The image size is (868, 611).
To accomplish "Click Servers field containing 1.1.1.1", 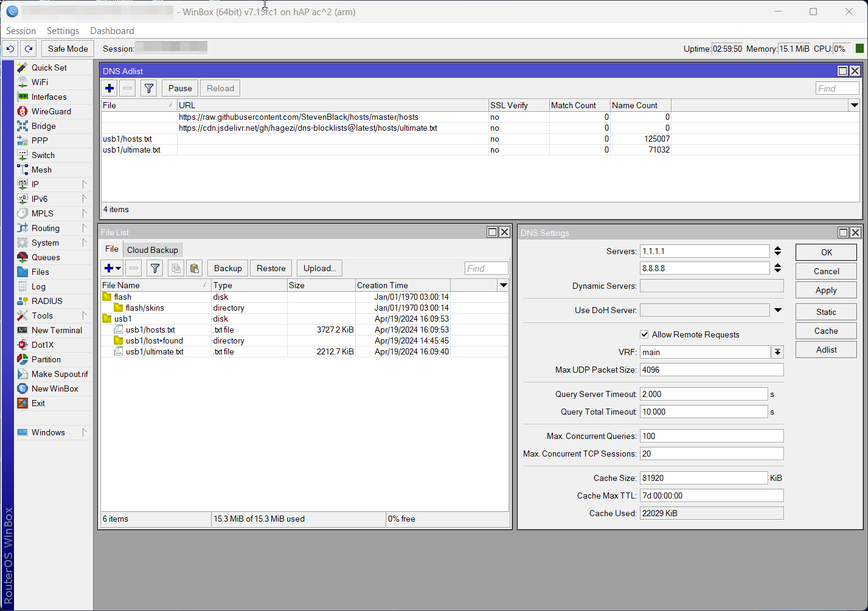I will [704, 251].
